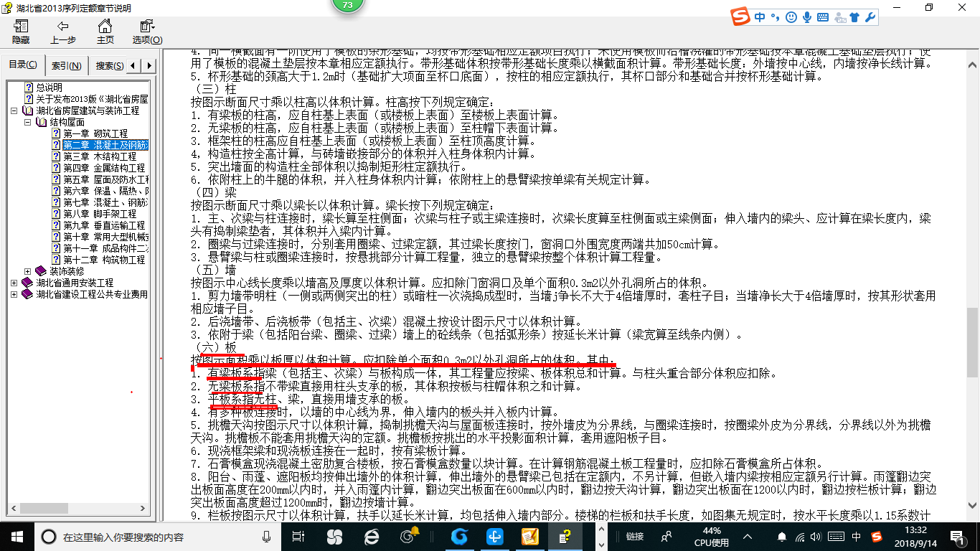The height and width of the screenshot is (551, 980).
Task: Click the 链接 toolbar on taskbar
Action: [635, 537]
